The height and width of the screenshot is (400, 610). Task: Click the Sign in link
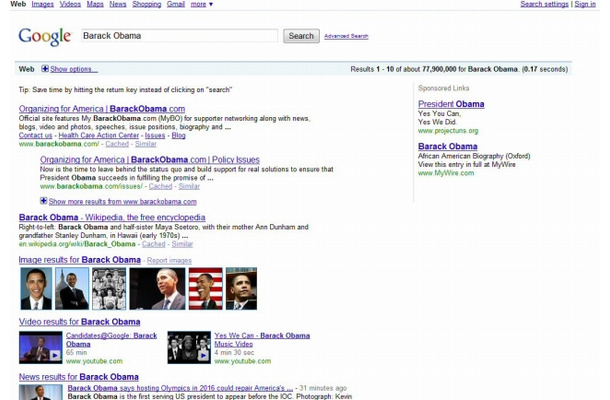tap(585, 4)
